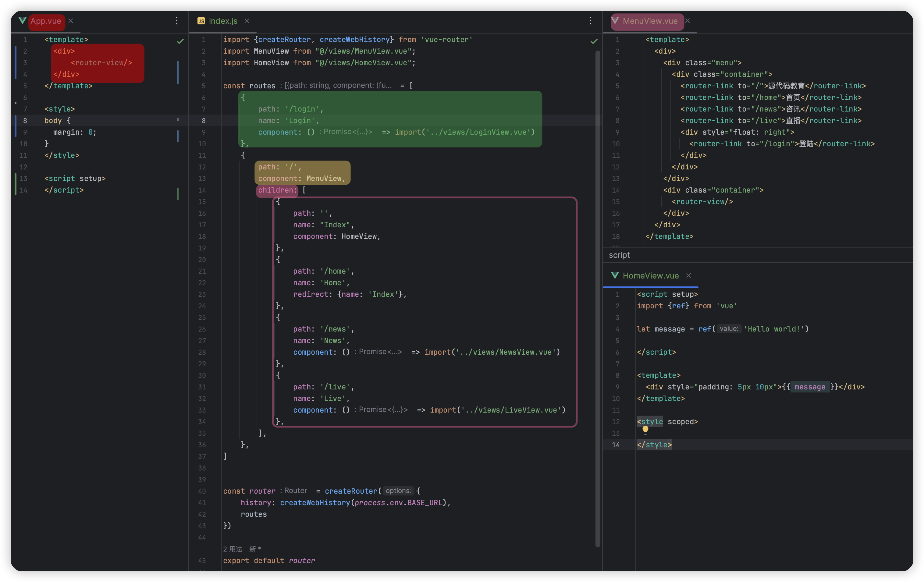Expand the routes type hint after 'const routes'
The image size is (924, 582).
338,85
